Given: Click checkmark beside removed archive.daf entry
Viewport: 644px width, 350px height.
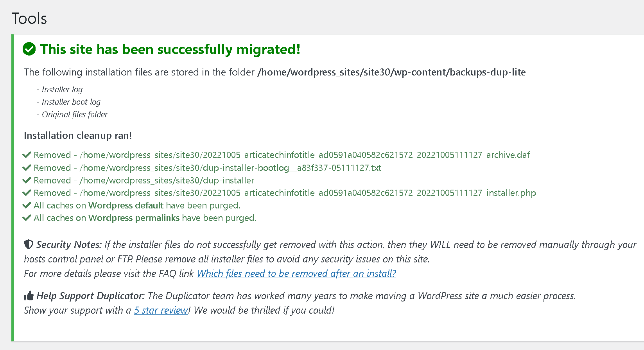Looking at the screenshot, I should (x=27, y=155).
